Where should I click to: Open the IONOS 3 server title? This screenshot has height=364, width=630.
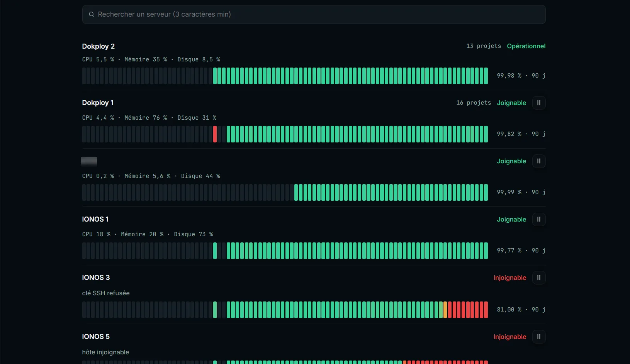click(x=96, y=278)
